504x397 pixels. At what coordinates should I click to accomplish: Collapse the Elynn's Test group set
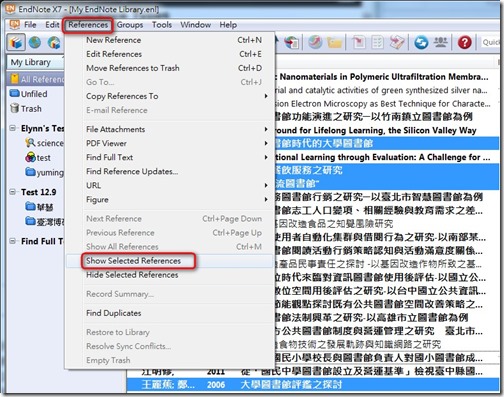13,128
